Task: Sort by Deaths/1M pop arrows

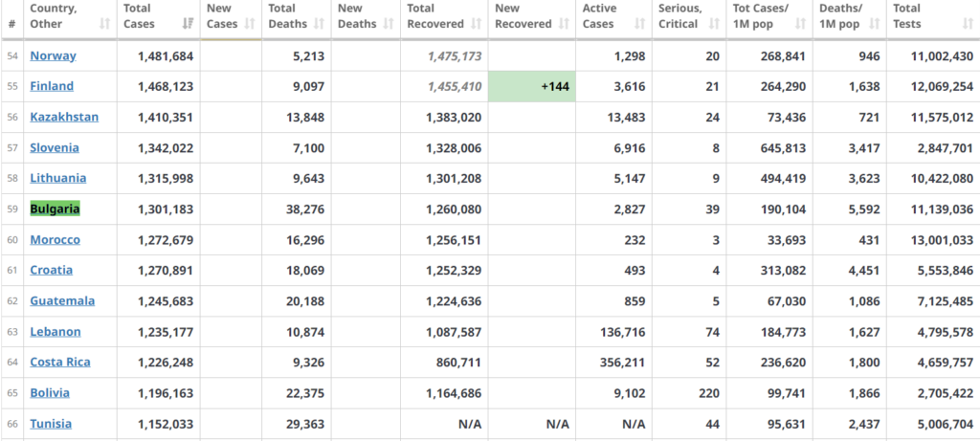Action: [x=875, y=24]
